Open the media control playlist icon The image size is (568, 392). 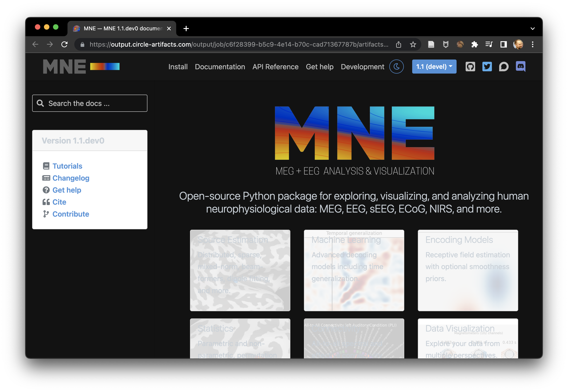pos(489,44)
